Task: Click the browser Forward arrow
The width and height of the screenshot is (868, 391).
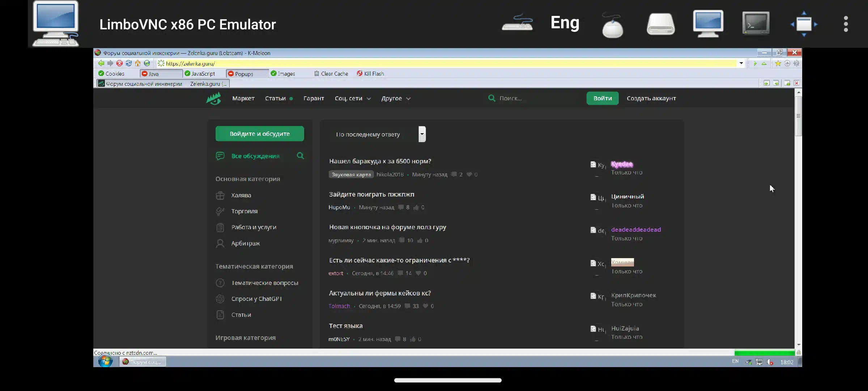Action: pos(110,63)
